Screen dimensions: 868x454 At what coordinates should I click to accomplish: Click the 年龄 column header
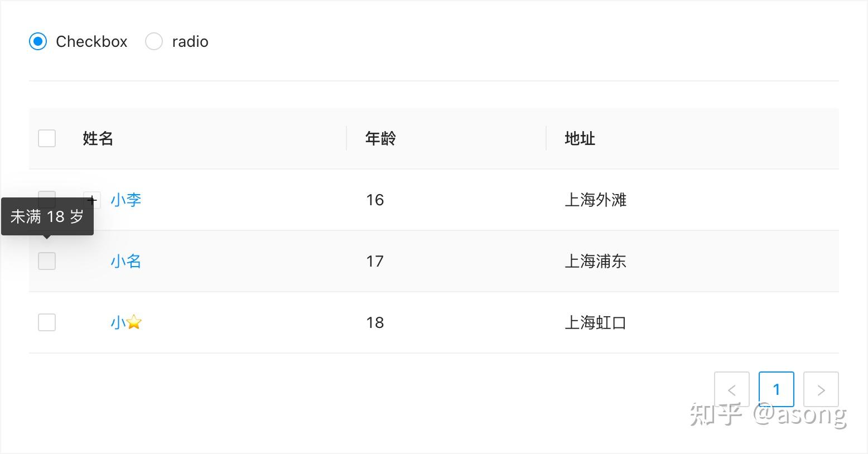pyautogui.click(x=380, y=138)
